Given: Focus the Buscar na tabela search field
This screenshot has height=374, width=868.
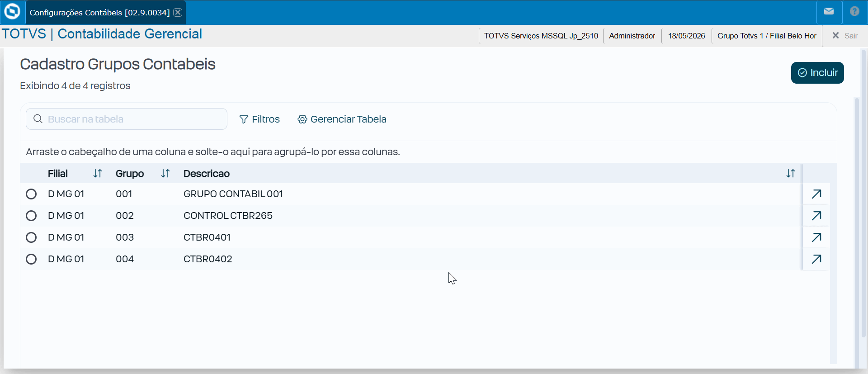Looking at the screenshot, I should coord(127,119).
